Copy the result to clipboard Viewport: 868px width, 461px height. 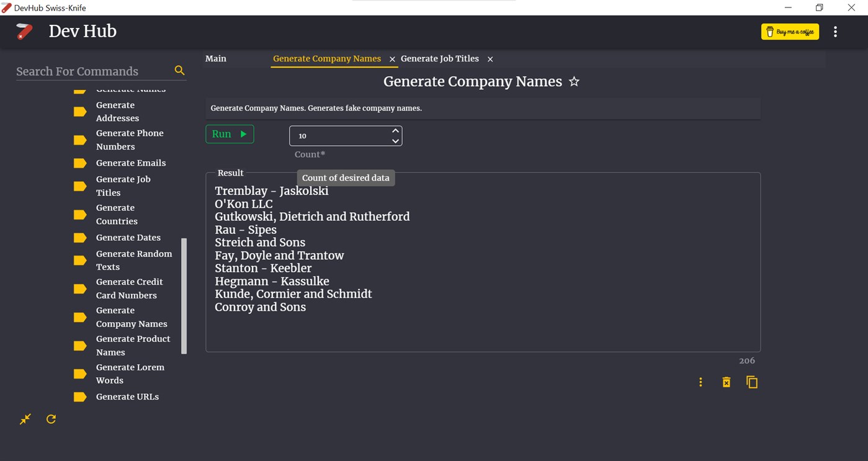[x=751, y=382]
